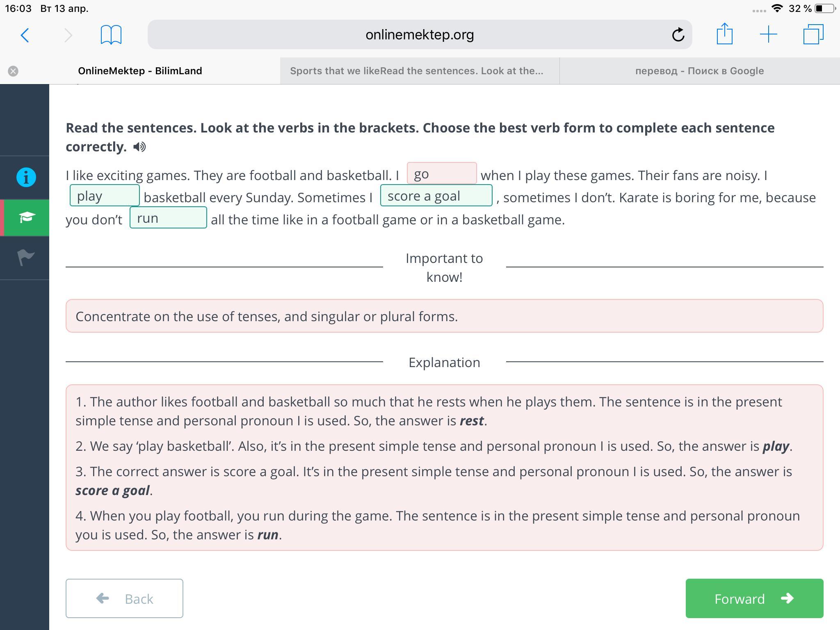Click the Back button

click(124, 598)
